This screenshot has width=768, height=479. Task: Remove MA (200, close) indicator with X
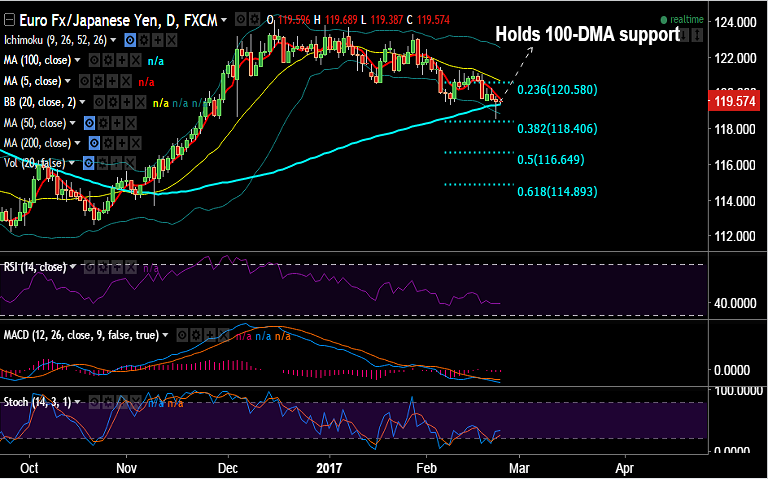pyautogui.click(x=135, y=143)
